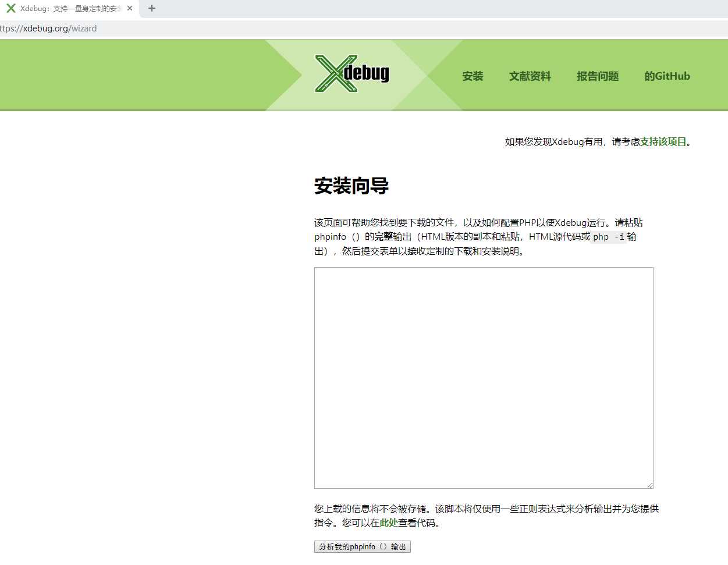Open the 文献资料 navigation item

click(529, 76)
